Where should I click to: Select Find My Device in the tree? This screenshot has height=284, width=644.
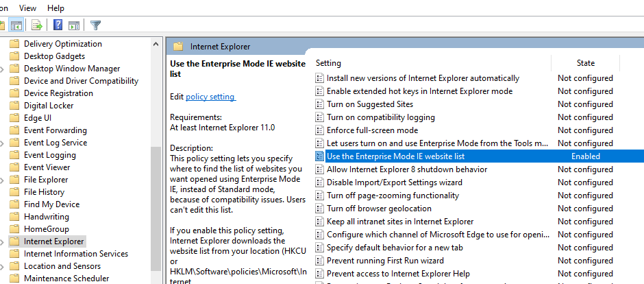[x=51, y=204]
